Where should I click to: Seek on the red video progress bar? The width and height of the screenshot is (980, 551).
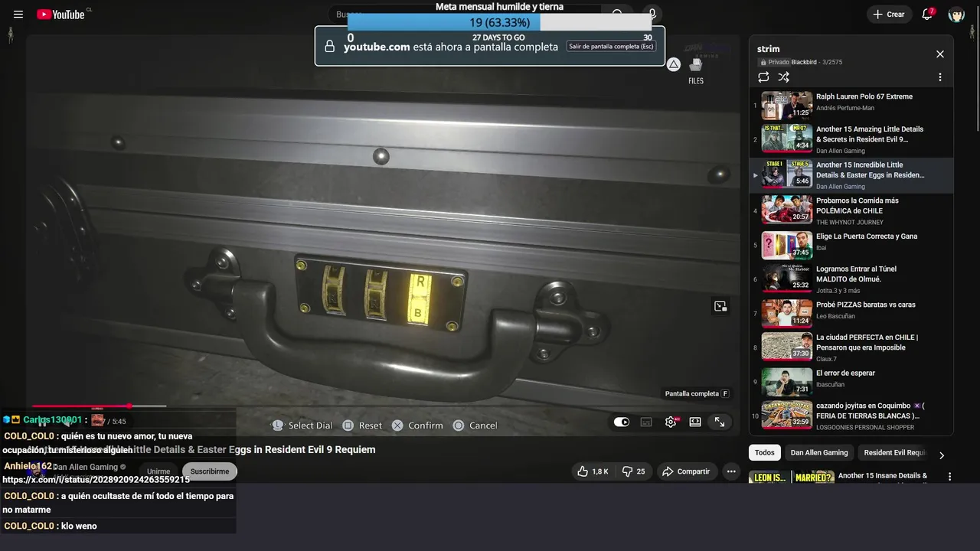(x=99, y=406)
